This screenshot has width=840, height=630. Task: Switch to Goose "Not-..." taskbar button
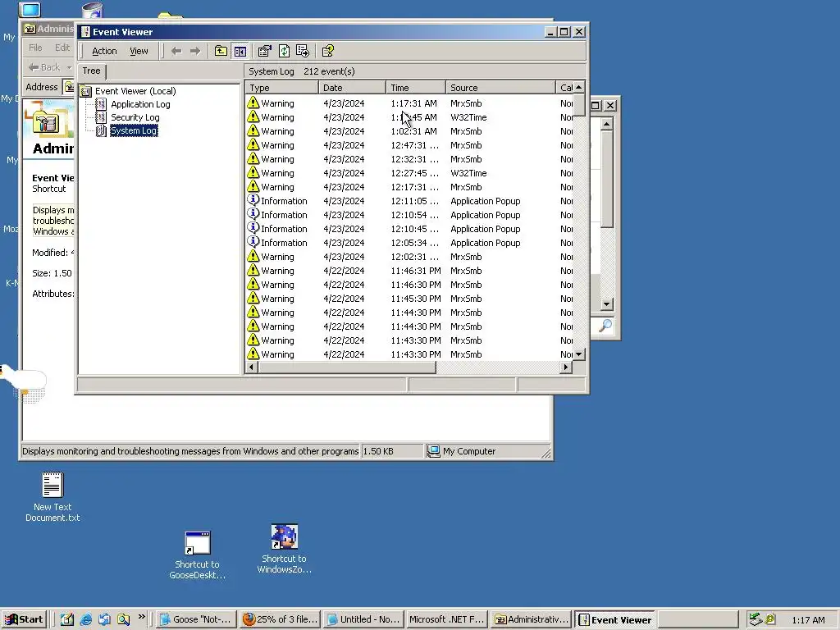click(195, 619)
